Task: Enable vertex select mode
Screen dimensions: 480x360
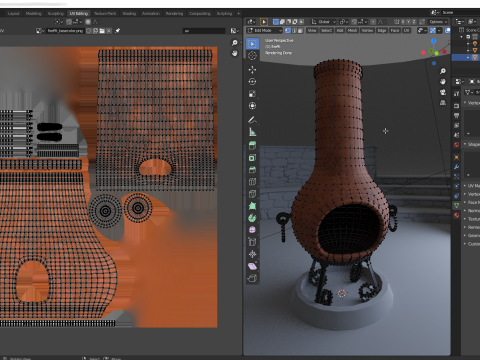Action: click(288, 30)
